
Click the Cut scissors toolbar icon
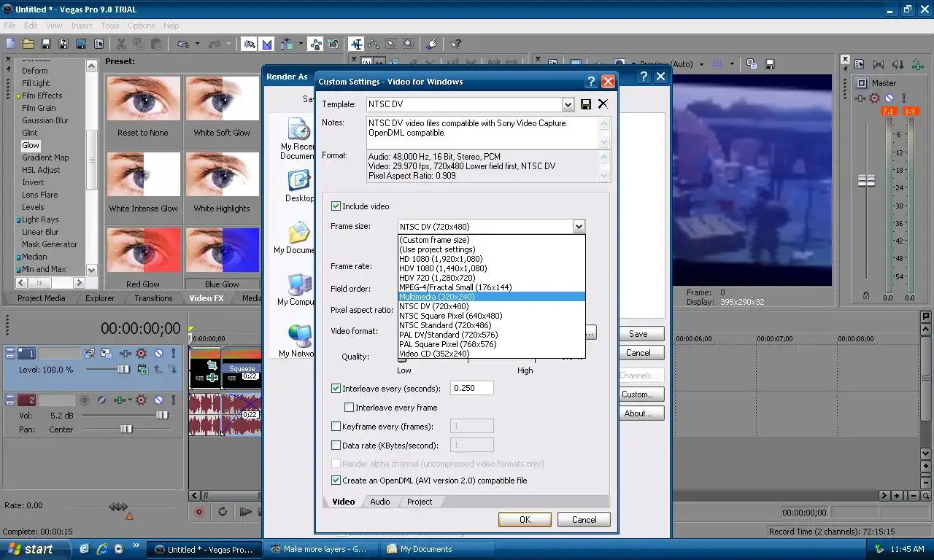pyautogui.click(x=121, y=44)
